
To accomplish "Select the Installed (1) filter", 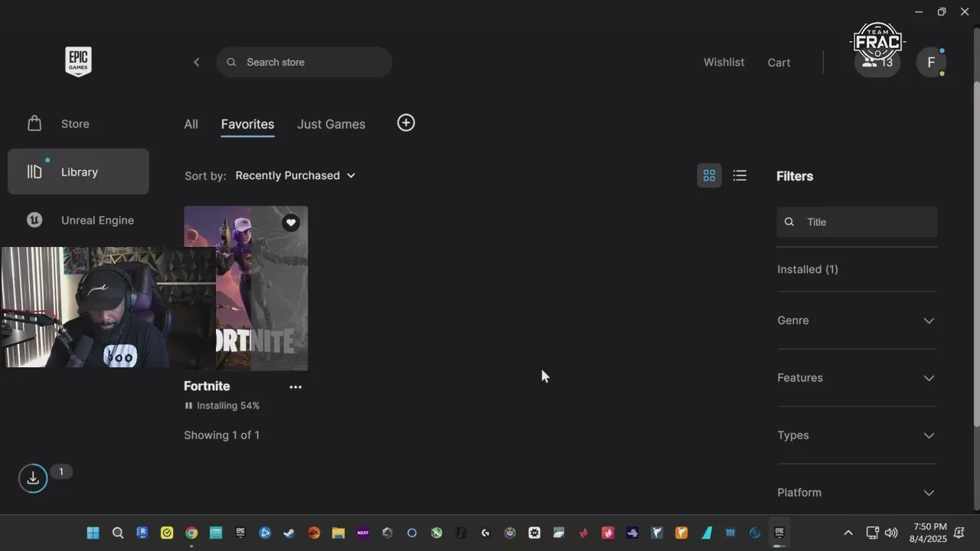I will 808,269.
